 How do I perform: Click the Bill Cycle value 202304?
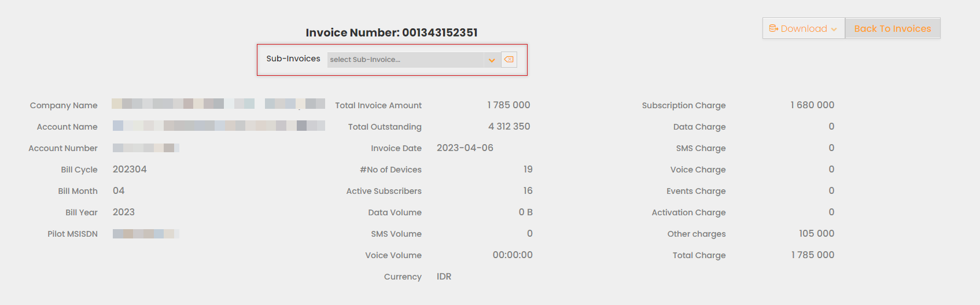[130, 169]
